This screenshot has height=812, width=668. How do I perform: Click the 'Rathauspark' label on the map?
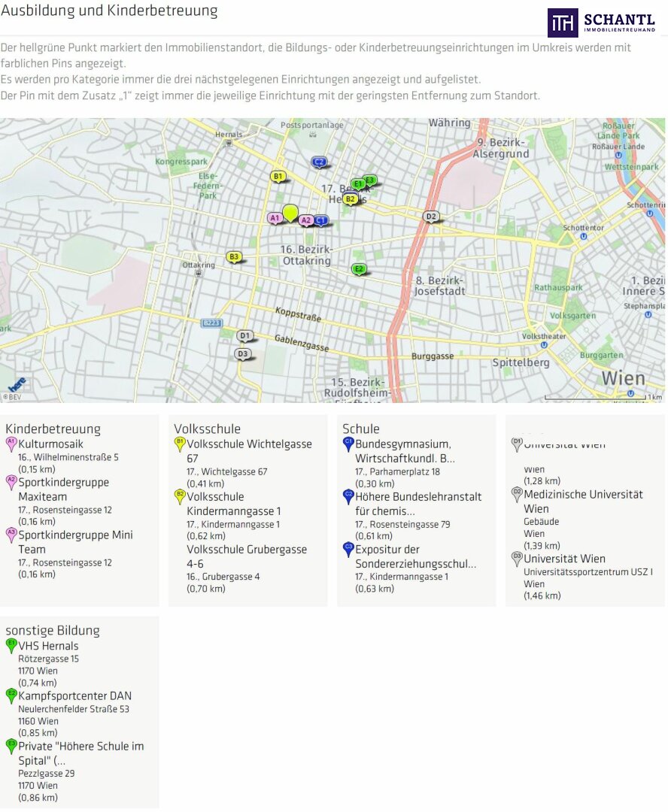(x=558, y=287)
